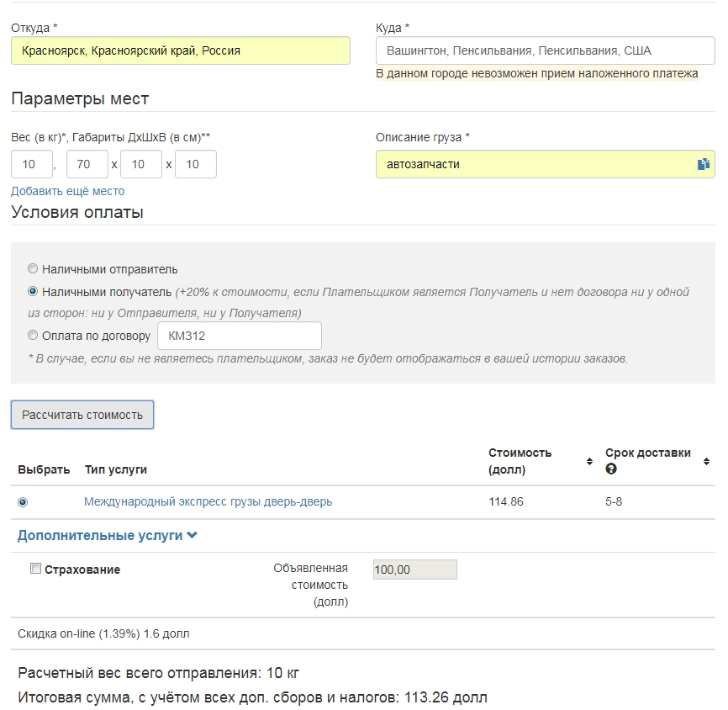Choose Оплата по договору radio button
Viewport: 728px width, 710px height.
(33, 336)
